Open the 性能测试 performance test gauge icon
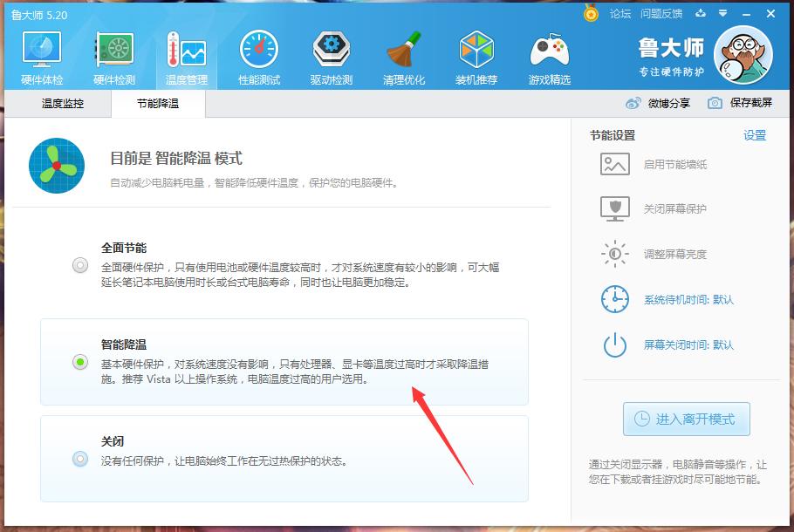Image resolution: width=794 pixels, height=532 pixels. tap(259, 49)
